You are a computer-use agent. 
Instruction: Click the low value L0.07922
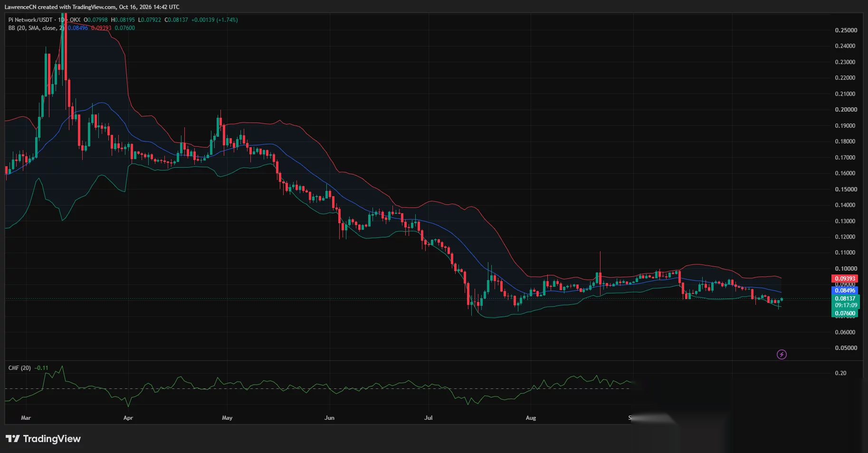click(x=150, y=20)
